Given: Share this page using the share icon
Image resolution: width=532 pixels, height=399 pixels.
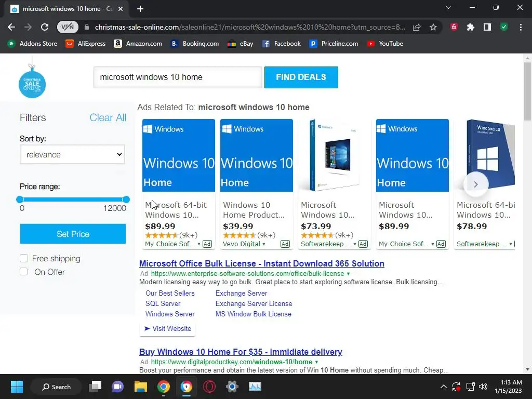Looking at the screenshot, I should pyautogui.click(x=417, y=27).
